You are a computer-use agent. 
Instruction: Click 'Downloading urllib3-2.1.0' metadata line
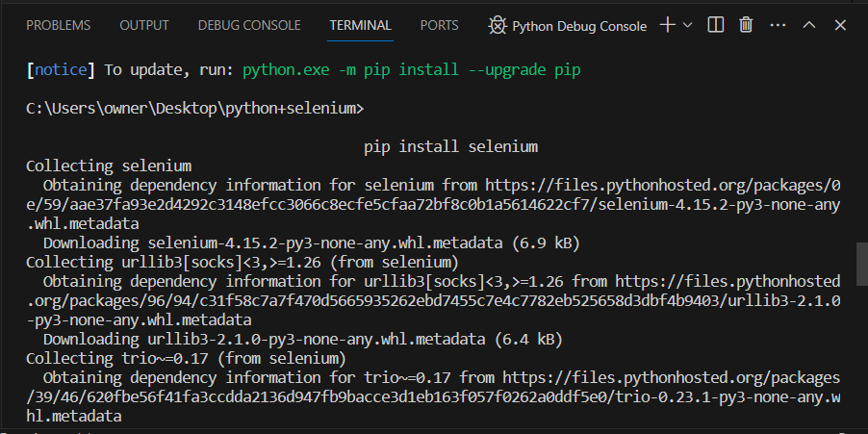click(x=303, y=339)
